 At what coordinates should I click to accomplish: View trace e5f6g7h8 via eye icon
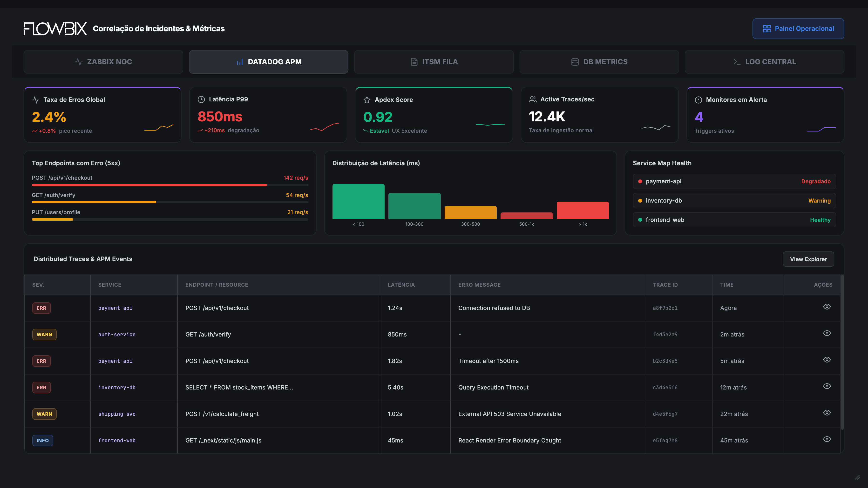[827, 439]
